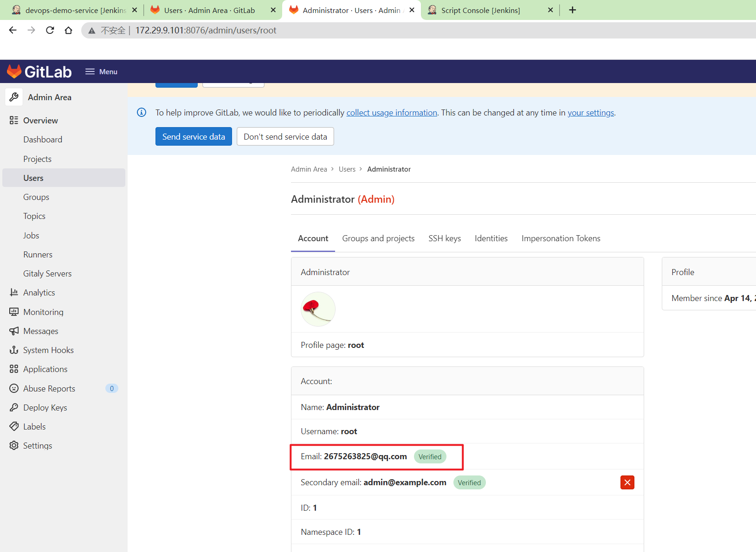Screen dimensions: 756x552
Task: Click the not-secure warning icon in address bar
Action: [92, 31]
